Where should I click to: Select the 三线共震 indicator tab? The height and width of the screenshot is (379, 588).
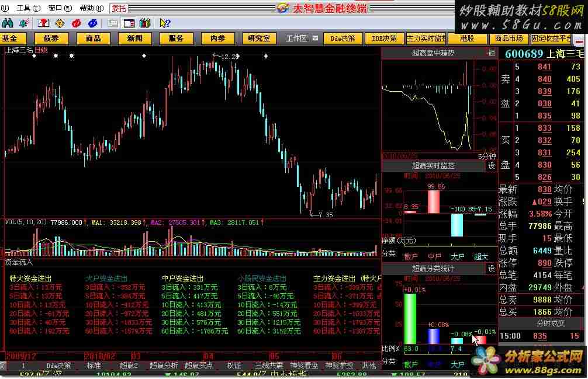269,366
